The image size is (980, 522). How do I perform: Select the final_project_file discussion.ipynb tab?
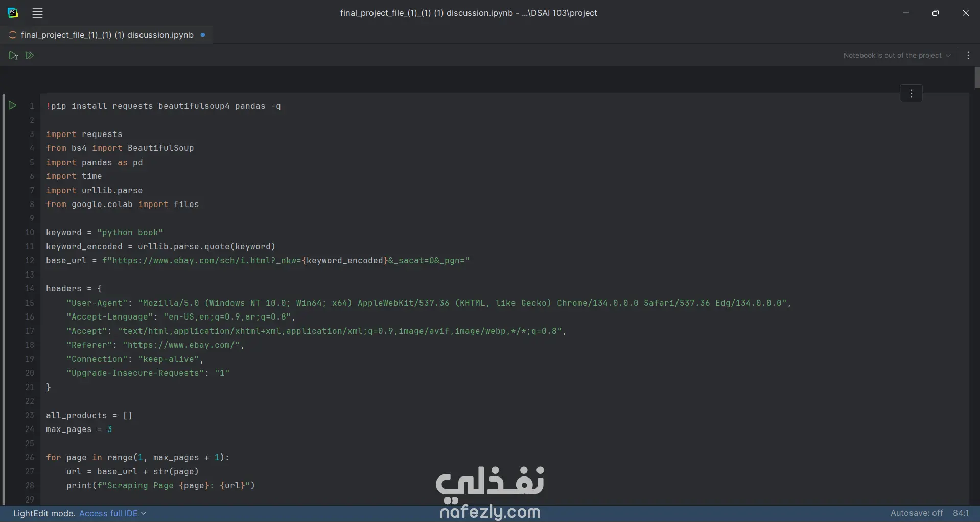[x=107, y=35]
